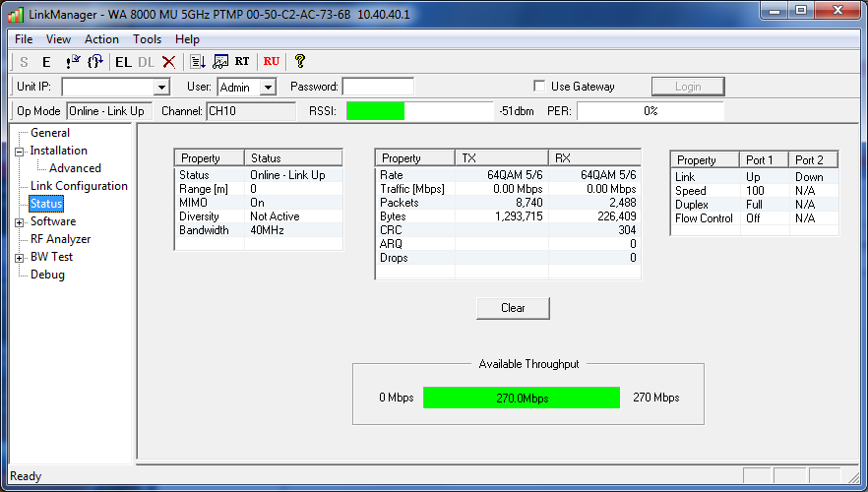Screen dimensions: 868x492
Task: Open the Action menu
Action: coord(101,39)
